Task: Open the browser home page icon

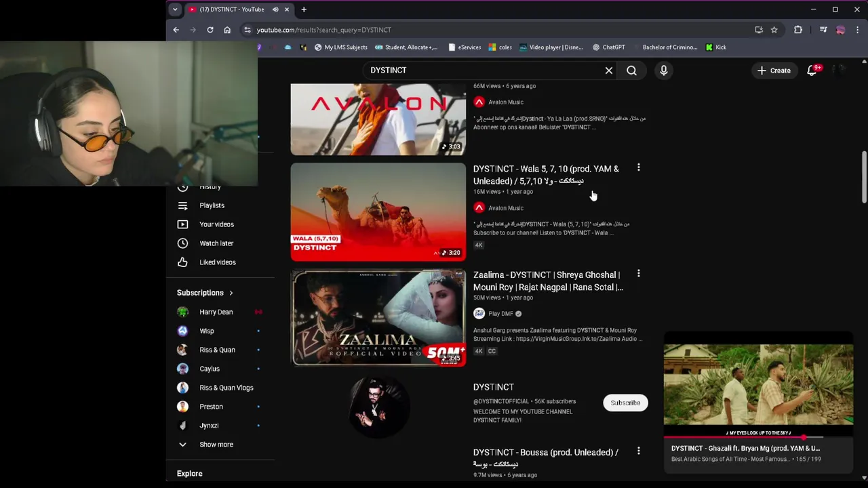Action: point(227,30)
